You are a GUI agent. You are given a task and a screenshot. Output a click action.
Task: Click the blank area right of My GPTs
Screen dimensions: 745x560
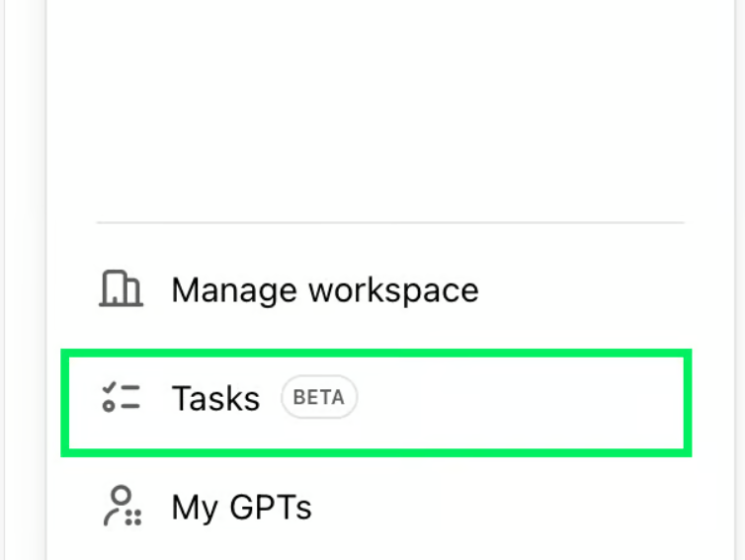[x=497, y=508]
